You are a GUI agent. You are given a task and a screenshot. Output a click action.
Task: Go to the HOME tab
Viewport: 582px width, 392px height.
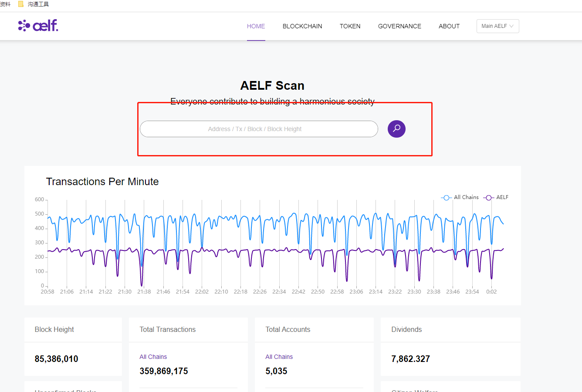pyautogui.click(x=256, y=26)
